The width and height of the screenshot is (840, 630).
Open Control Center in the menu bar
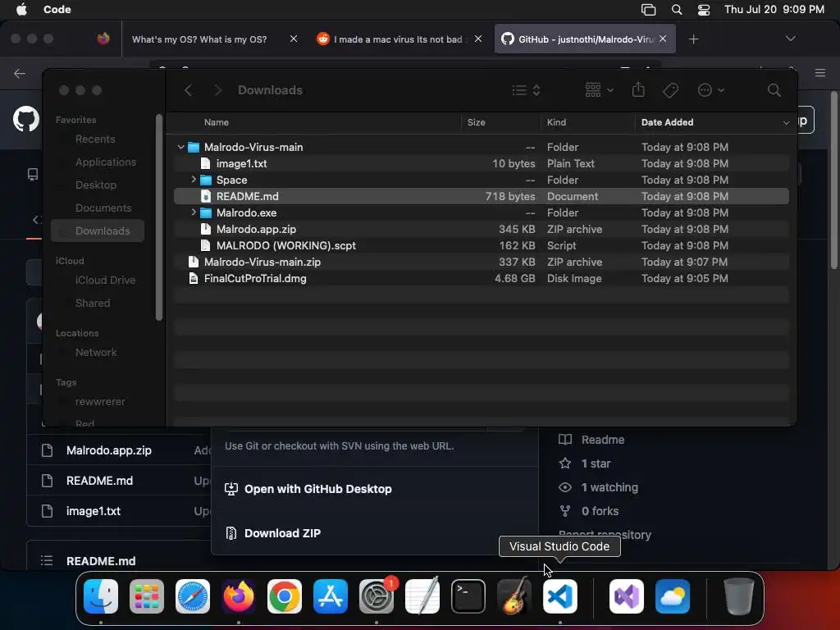(703, 10)
